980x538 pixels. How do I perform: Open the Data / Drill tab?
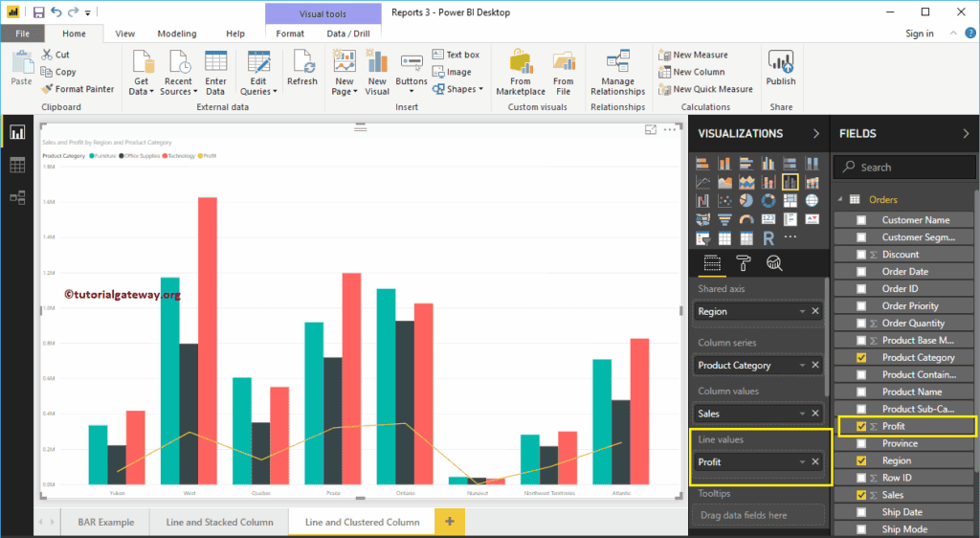point(348,34)
